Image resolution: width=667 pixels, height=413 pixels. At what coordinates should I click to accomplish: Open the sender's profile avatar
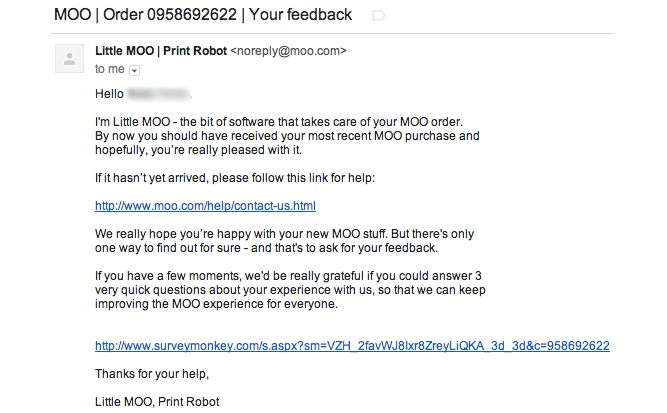pyautogui.click(x=69, y=59)
